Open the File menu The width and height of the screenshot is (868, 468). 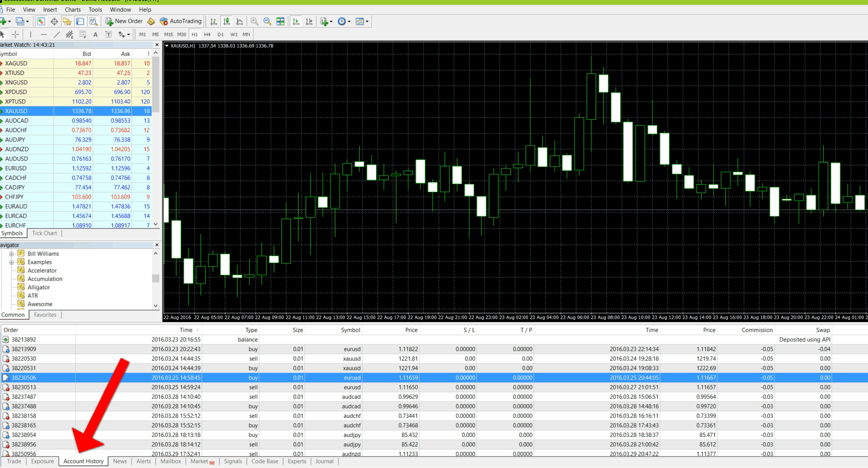10,10
